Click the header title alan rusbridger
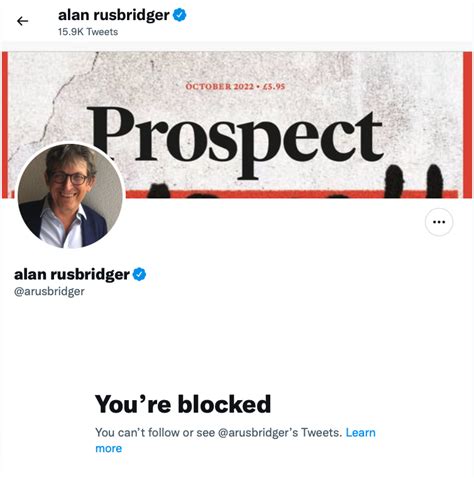The width and height of the screenshot is (474, 478). click(114, 15)
